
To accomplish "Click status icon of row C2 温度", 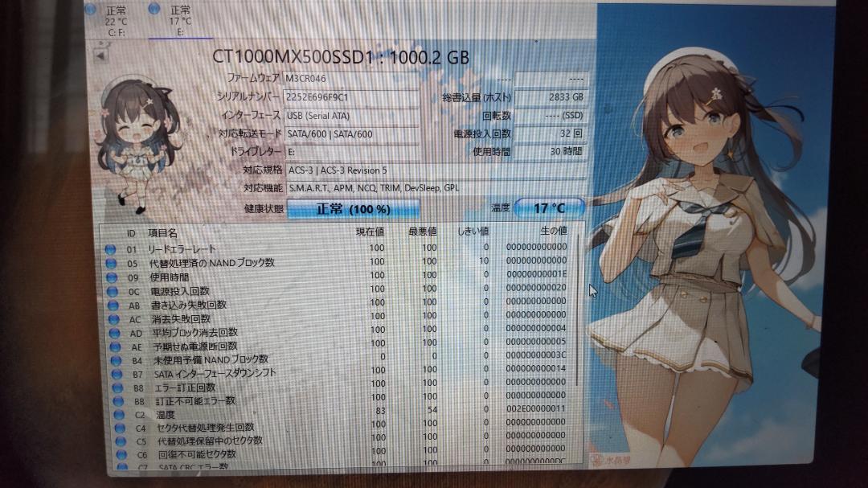I will [119, 414].
